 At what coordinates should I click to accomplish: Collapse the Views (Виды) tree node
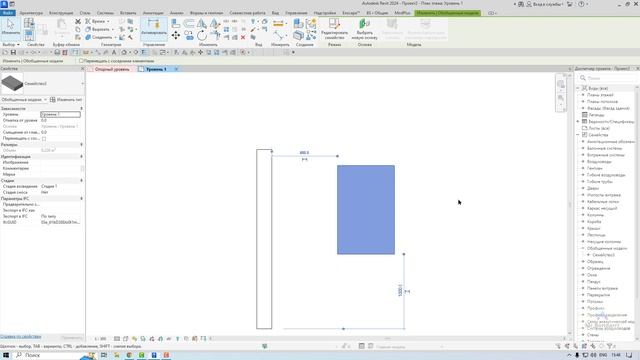578,88
